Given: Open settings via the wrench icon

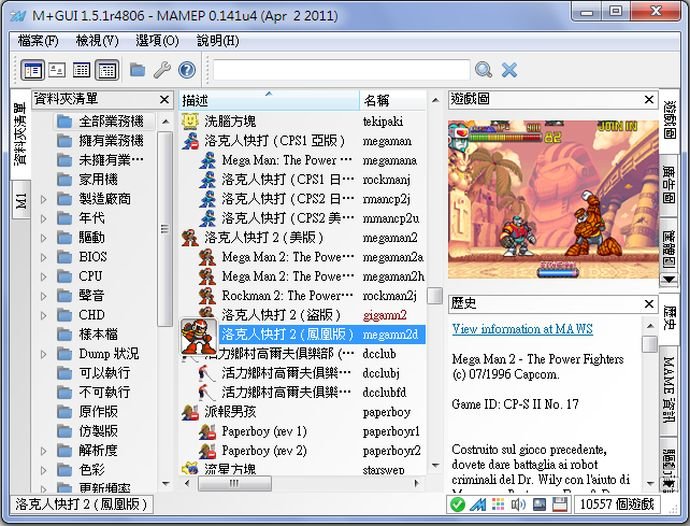Looking at the screenshot, I should point(162,70).
